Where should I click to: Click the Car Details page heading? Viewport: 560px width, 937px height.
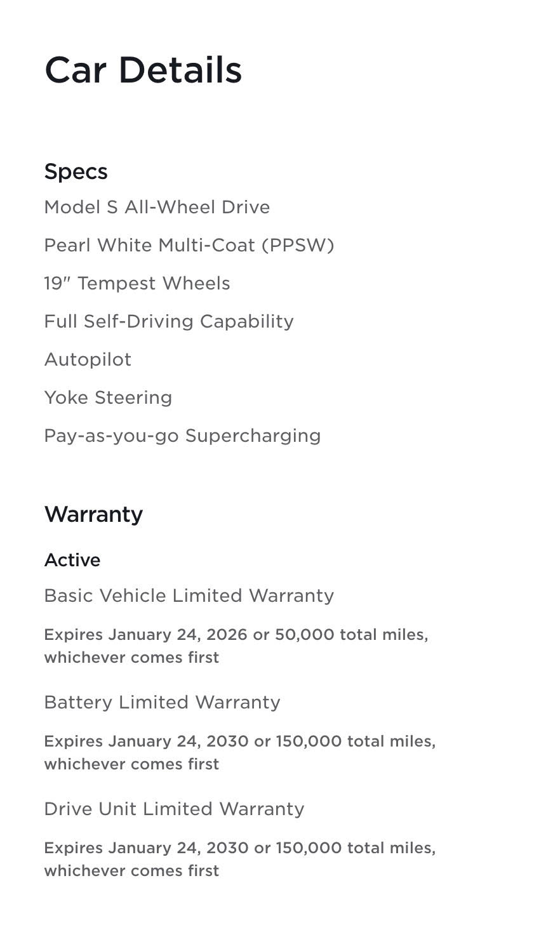click(x=143, y=70)
